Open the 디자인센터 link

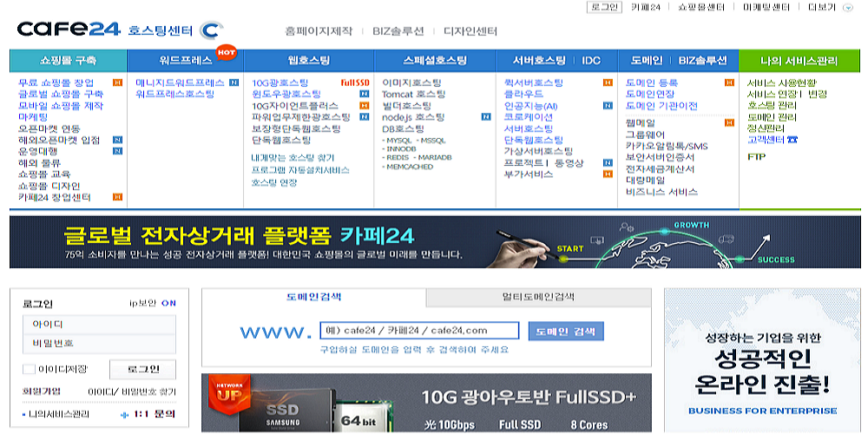(x=470, y=31)
